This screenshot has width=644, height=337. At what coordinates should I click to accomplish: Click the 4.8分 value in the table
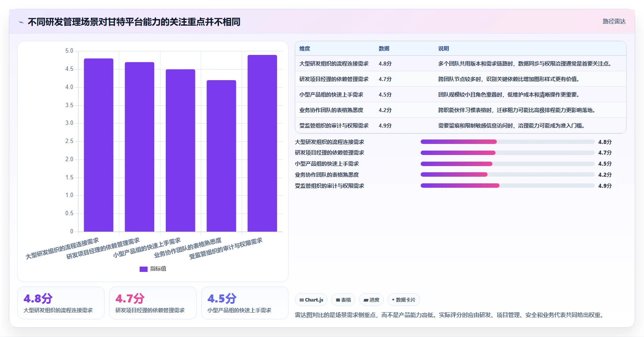pos(385,64)
